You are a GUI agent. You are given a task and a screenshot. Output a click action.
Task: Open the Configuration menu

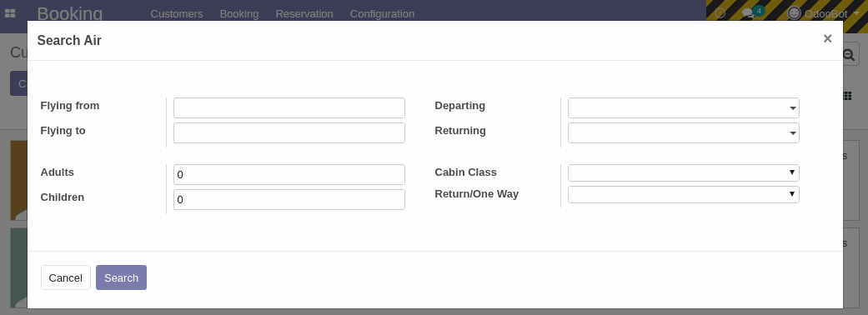coord(382,14)
